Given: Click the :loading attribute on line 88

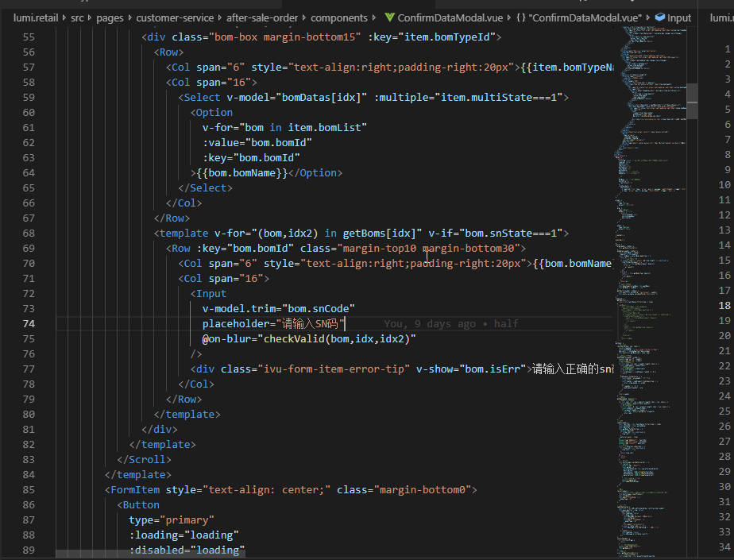Looking at the screenshot, I should (153, 535).
